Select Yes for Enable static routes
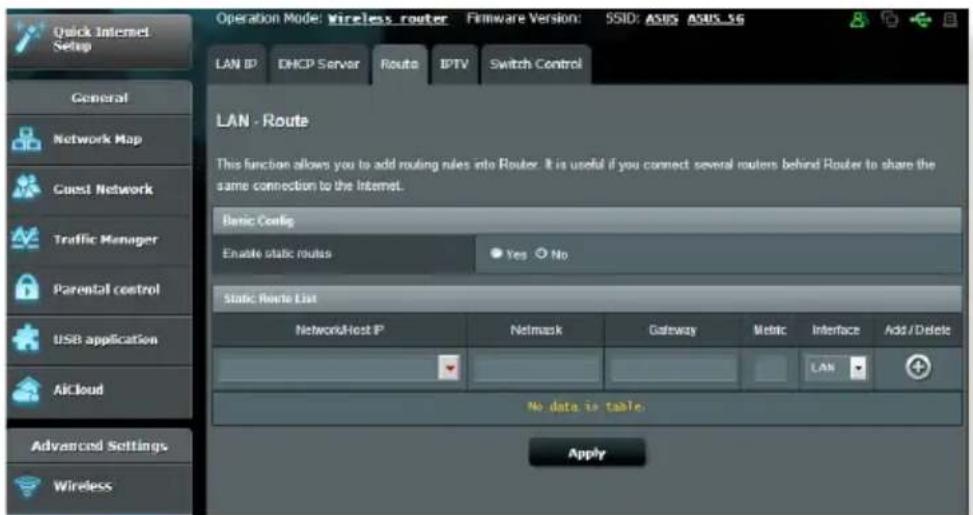The height and width of the screenshot is (515, 973). 496,254
